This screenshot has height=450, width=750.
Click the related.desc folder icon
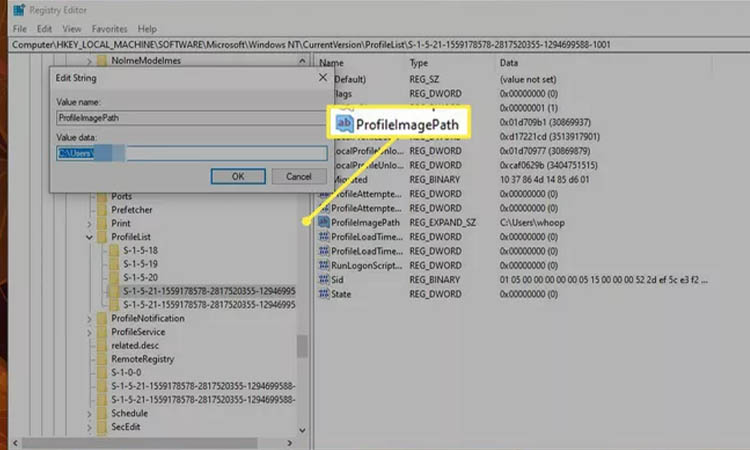pos(102,345)
